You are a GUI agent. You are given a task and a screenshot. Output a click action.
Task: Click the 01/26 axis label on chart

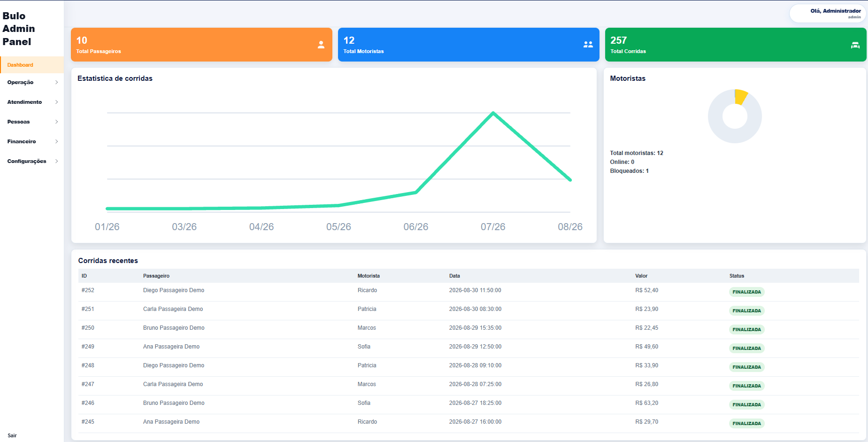pos(107,227)
